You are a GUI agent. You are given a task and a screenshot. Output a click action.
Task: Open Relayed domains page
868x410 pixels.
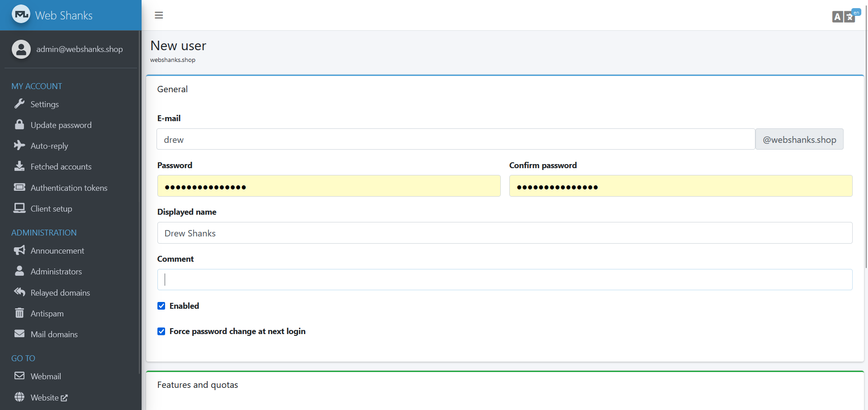[61, 293]
